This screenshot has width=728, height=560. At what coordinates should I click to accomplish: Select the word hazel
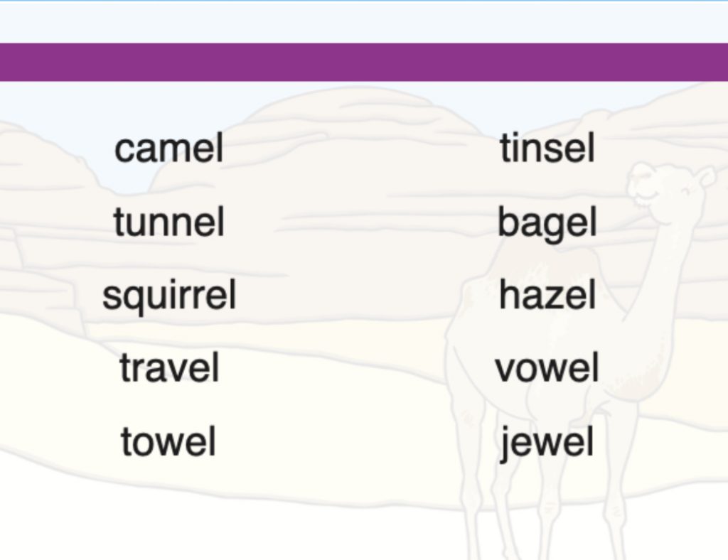click(547, 294)
